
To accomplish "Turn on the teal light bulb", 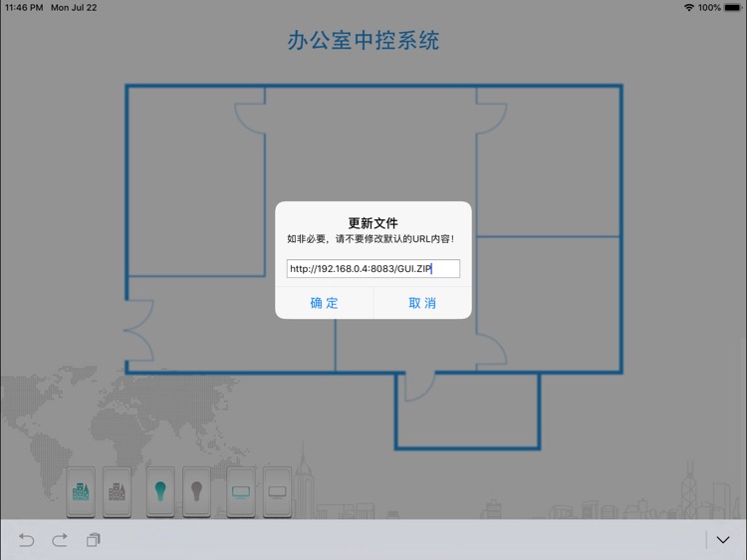I will pyautogui.click(x=160, y=492).
